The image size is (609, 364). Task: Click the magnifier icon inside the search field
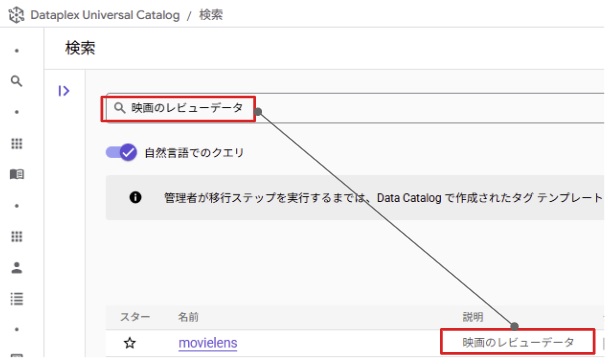pyautogui.click(x=120, y=108)
